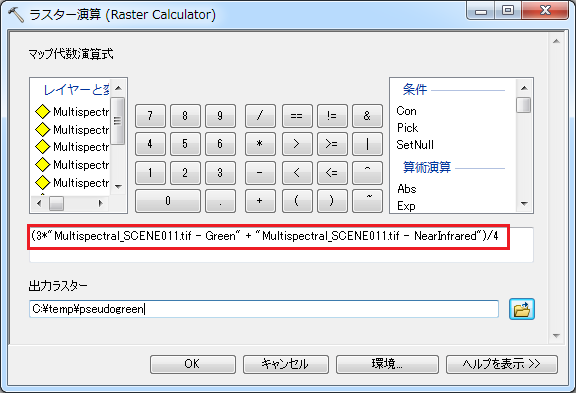Screen dimensions: 576x393
Task: Insert a closing parenthesis
Action: click(x=332, y=201)
